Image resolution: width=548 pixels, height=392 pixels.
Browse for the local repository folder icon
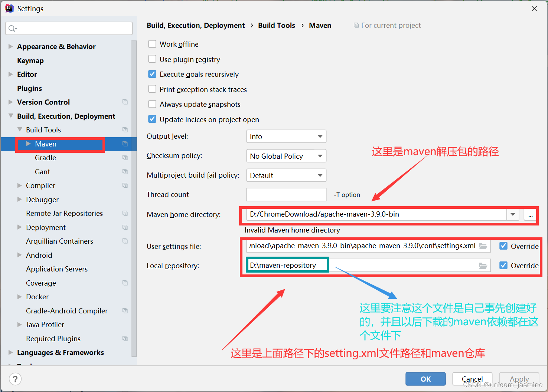483,266
